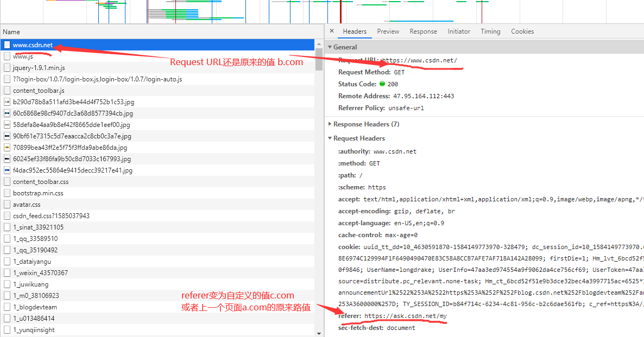Select the bootstrap.min.css request
This screenshot has height=337, width=644.
point(157,193)
